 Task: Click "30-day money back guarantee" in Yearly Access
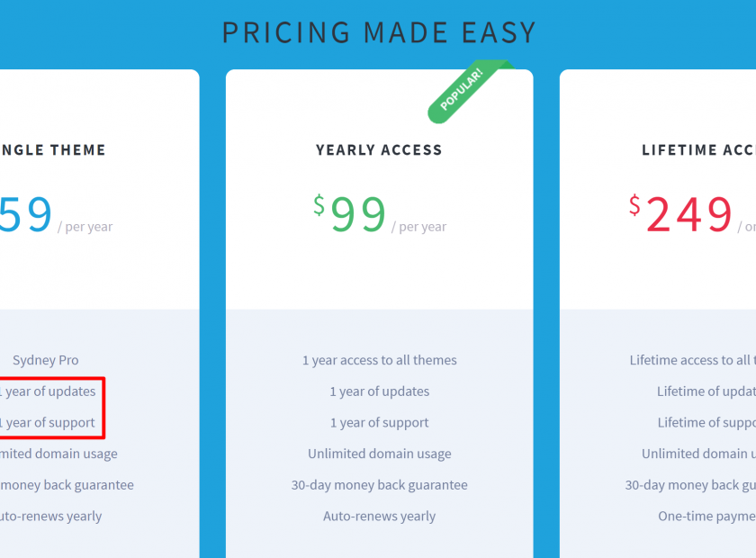pos(379,485)
